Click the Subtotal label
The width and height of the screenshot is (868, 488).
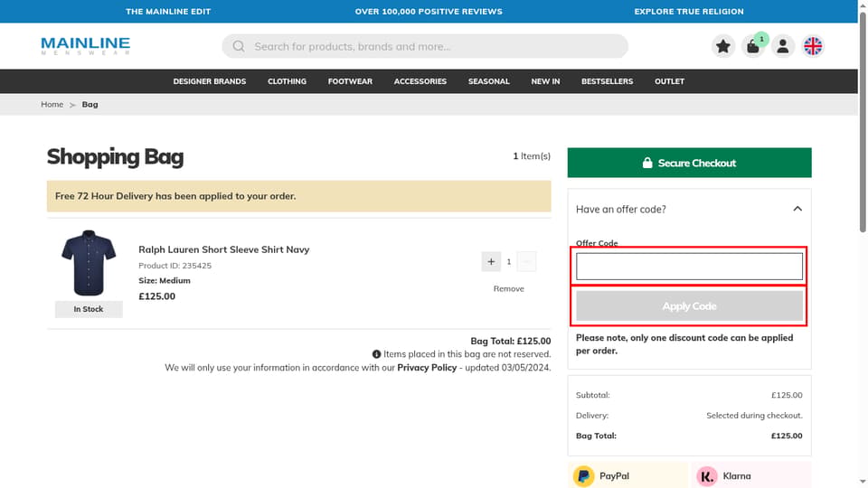pyautogui.click(x=593, y=395)
